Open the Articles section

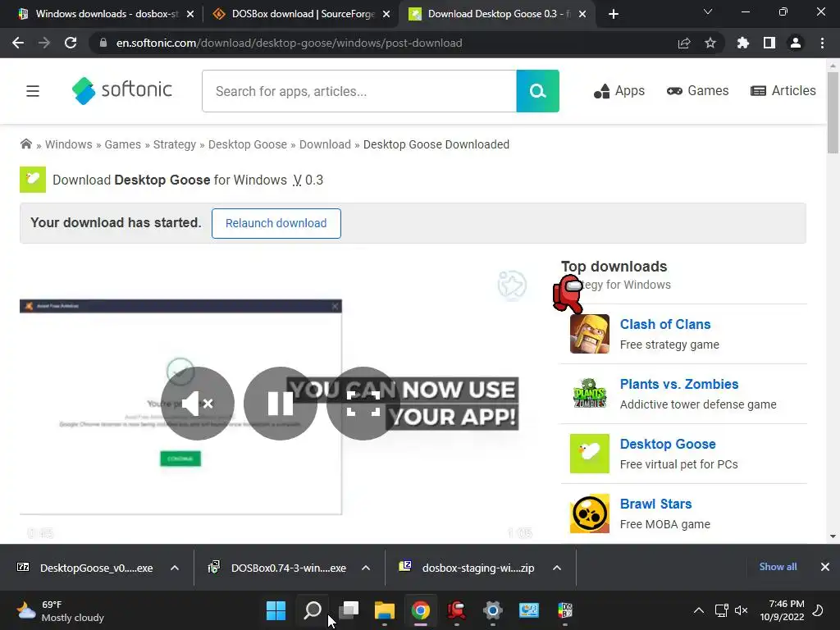(783, 91)
